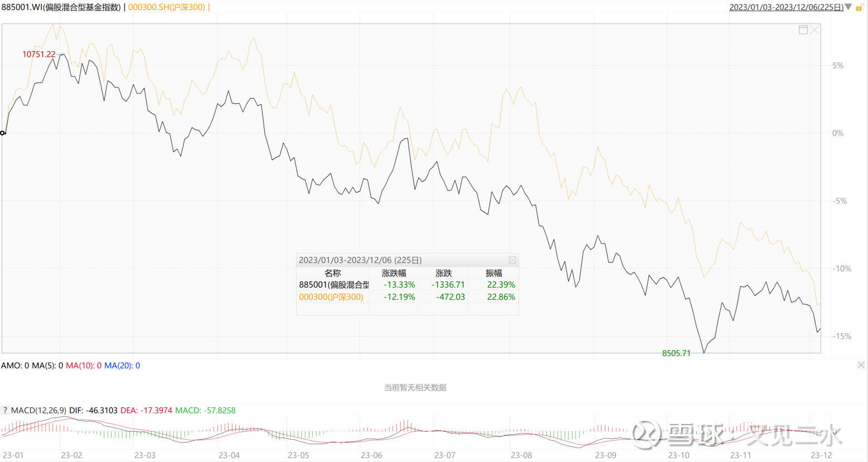Screen dimensions: 868x462
Task: Open the MACD help question mark
Action: click(5, 410)
